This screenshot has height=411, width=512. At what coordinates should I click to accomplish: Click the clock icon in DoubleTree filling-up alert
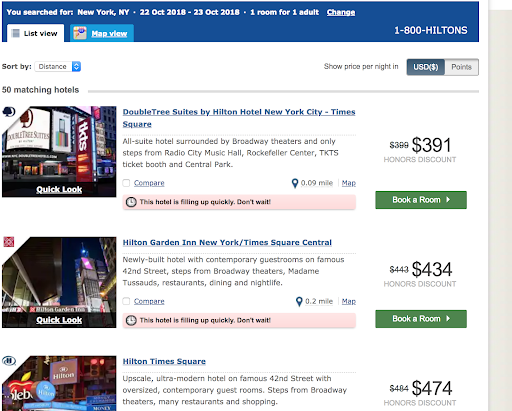point(131,202)
